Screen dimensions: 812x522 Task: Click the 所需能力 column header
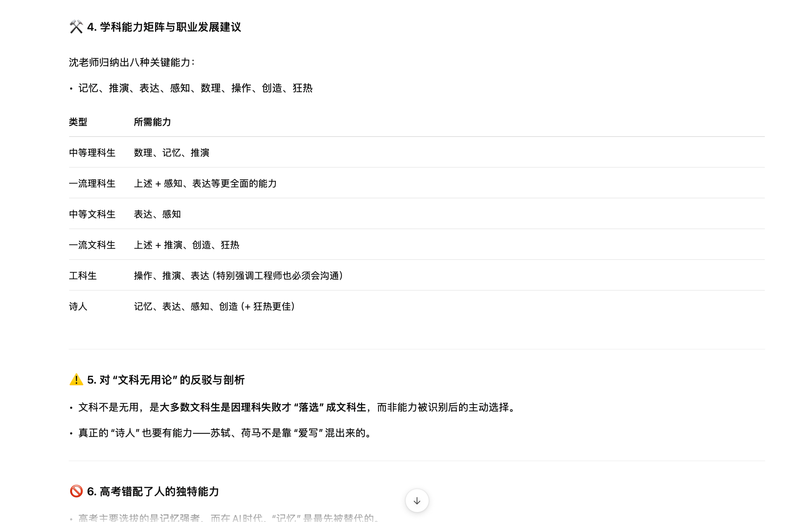pos(152,122)
